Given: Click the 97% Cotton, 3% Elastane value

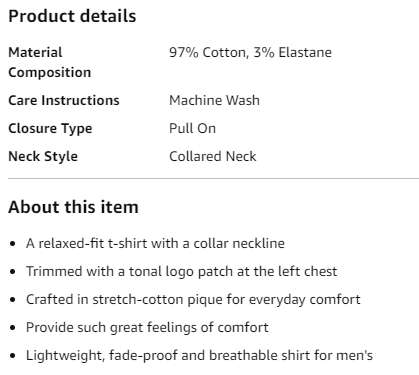Looking at the screenshot, I should coord(250,52).
